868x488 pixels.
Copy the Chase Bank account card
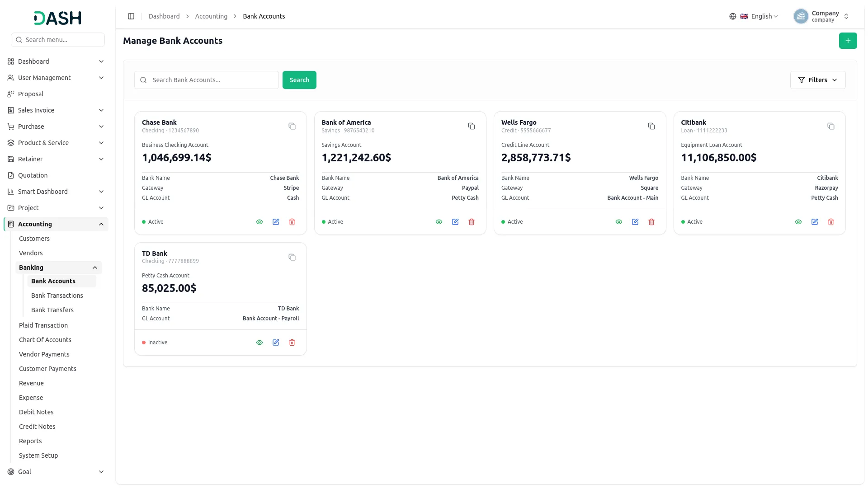coord(292,126)
